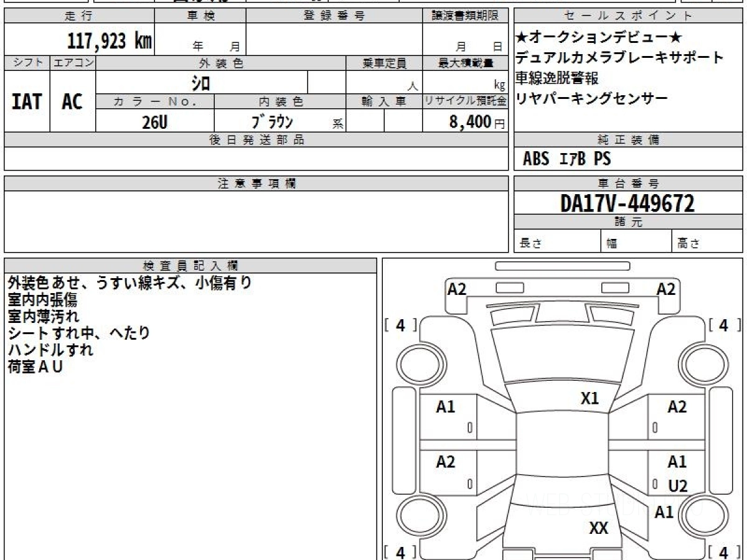Select the AC air conditioner value

tap(73, 101)
